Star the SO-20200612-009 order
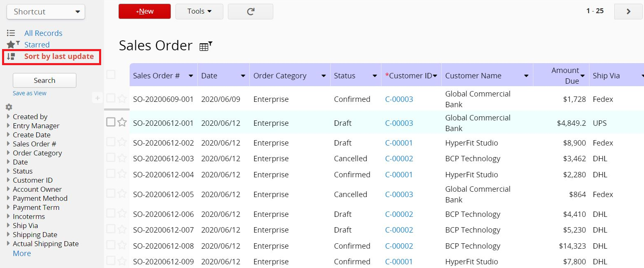The height and width of the screenshot is (268, 644). click(122, 261)
